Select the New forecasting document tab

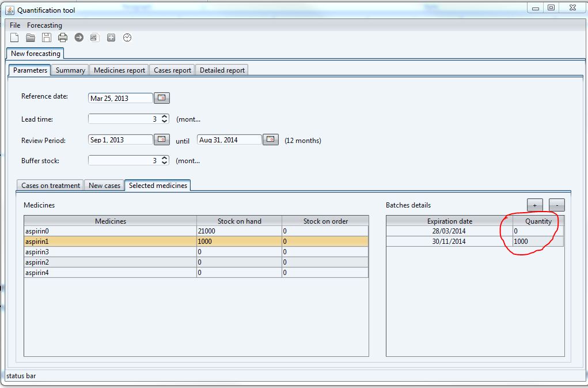pos(36,53)
